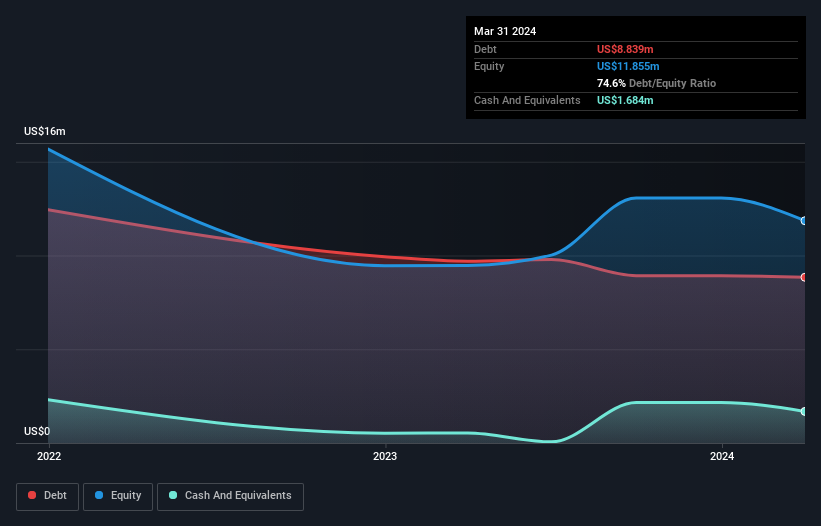Click the Cash And Equivalents endpoint marker

point(804,411)
